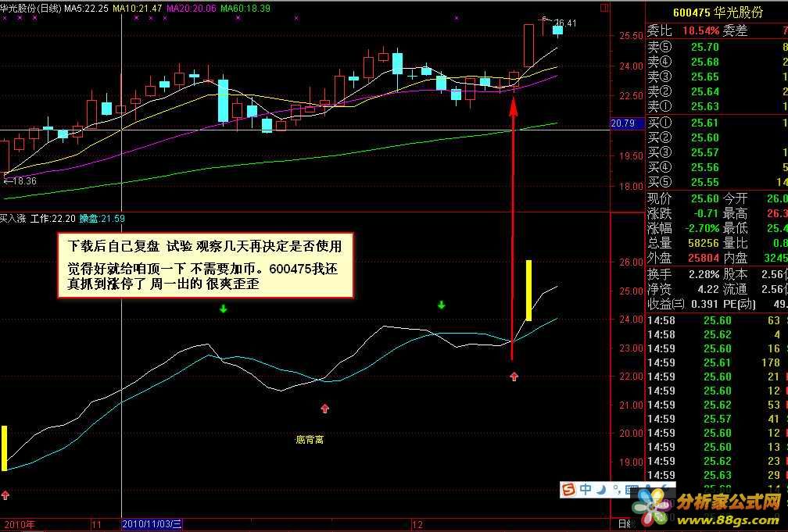The width and height of the screenshot is (788, 532).
Task: Click the 26.41 high price label
Action: point(565,23)
